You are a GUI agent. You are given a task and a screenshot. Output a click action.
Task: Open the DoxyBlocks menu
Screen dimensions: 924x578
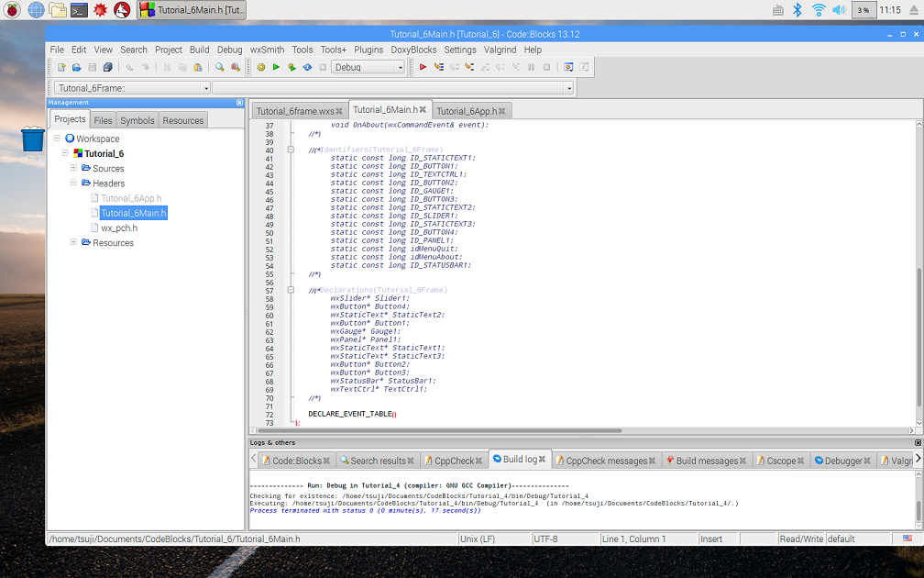pos(413,50)
